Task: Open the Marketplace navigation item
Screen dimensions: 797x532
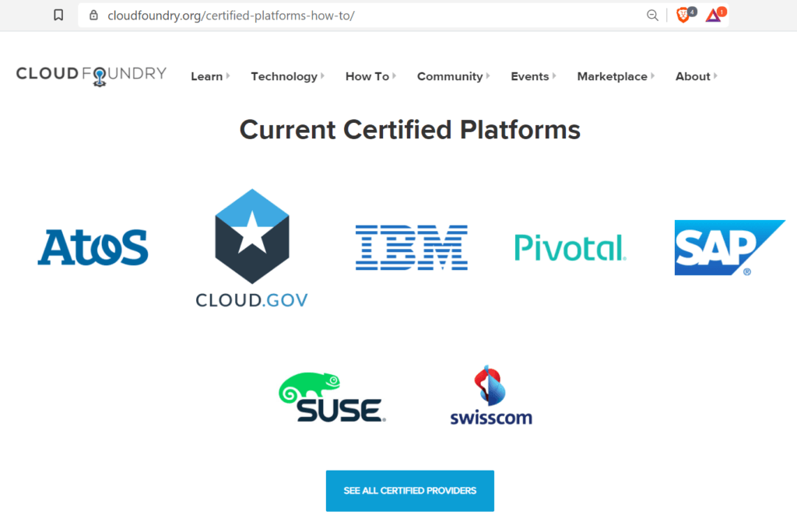Action: 613,76
